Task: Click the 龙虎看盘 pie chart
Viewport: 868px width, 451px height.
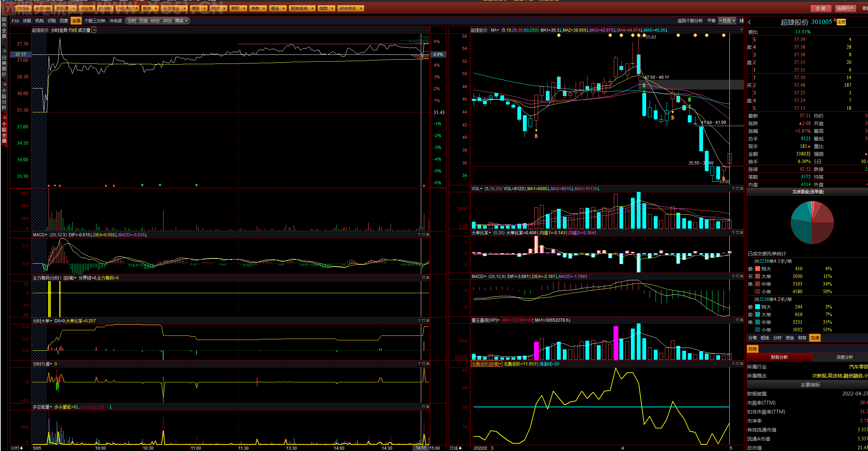Action: 812,223
